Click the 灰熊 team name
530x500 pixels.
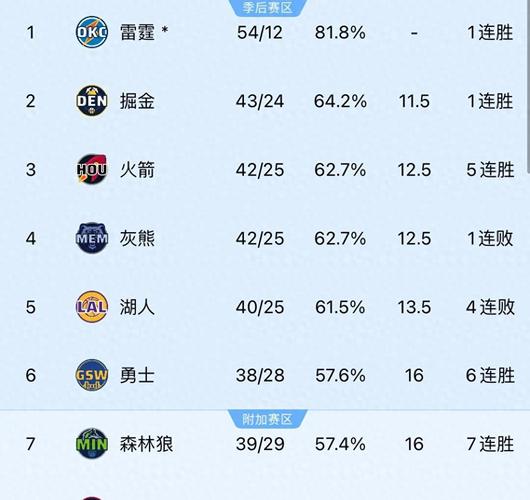point(137,239)
